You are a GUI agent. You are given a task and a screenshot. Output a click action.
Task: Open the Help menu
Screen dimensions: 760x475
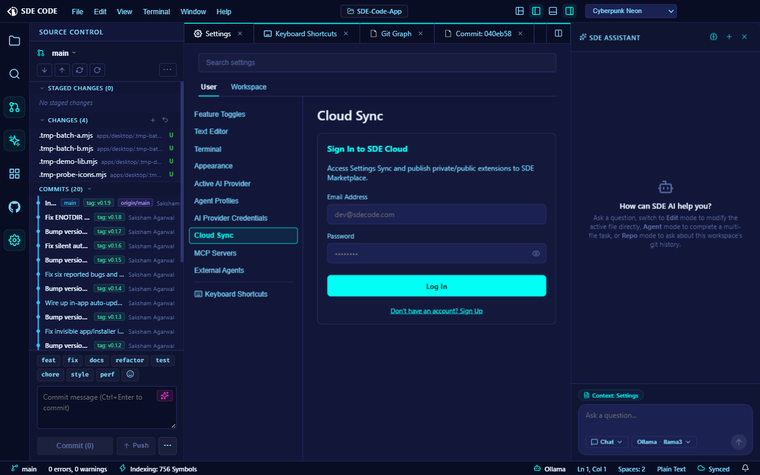click(223, 12)
